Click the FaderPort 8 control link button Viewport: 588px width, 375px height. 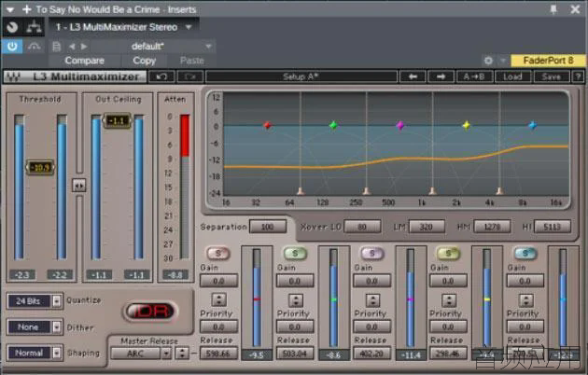pyautogui.click(x=548, y=61)
